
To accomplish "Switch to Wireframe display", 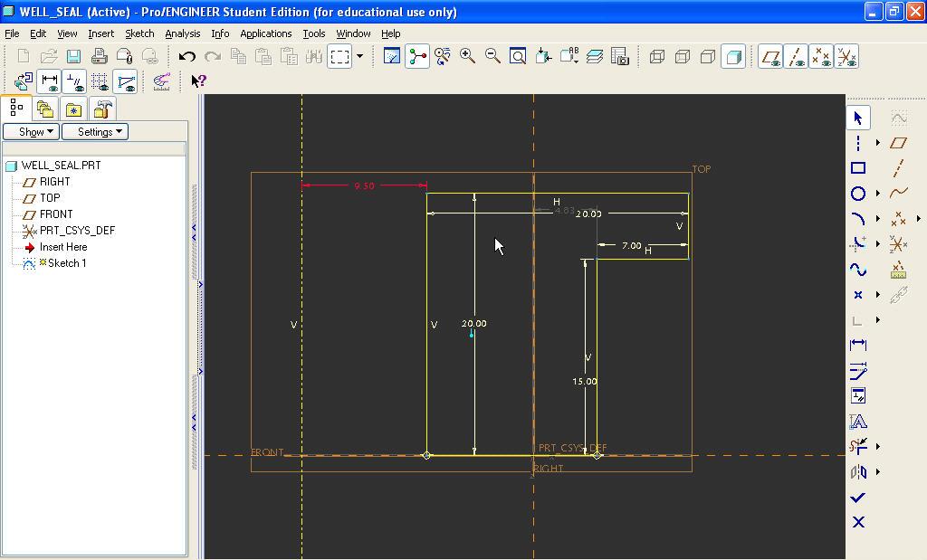I will click(x=657, y=57).
